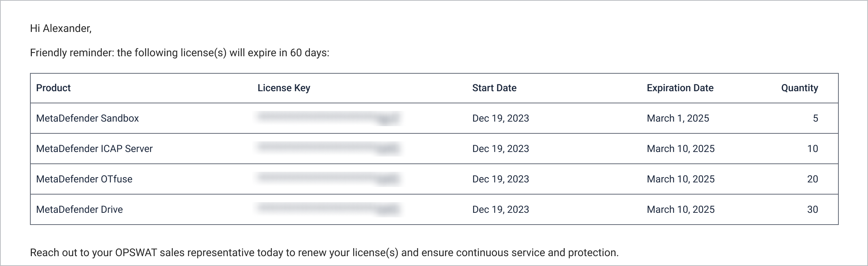This screenshot has height=266, width=868.
Task: Click the Start Date column header
Action: [494, 88]
